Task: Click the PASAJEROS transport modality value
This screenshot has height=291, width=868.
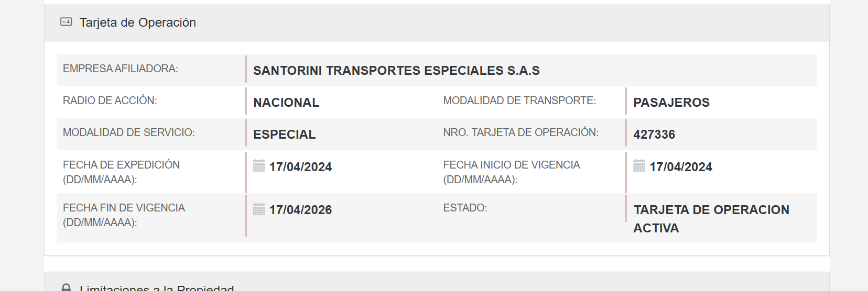Action: coord(671,103)
